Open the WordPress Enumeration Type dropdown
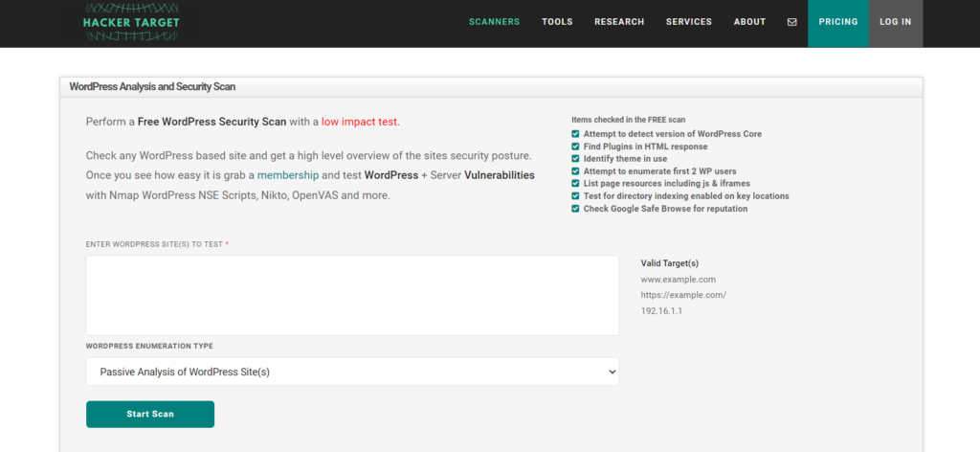Screen dimensions: 980x452 [x=352, y=372]
